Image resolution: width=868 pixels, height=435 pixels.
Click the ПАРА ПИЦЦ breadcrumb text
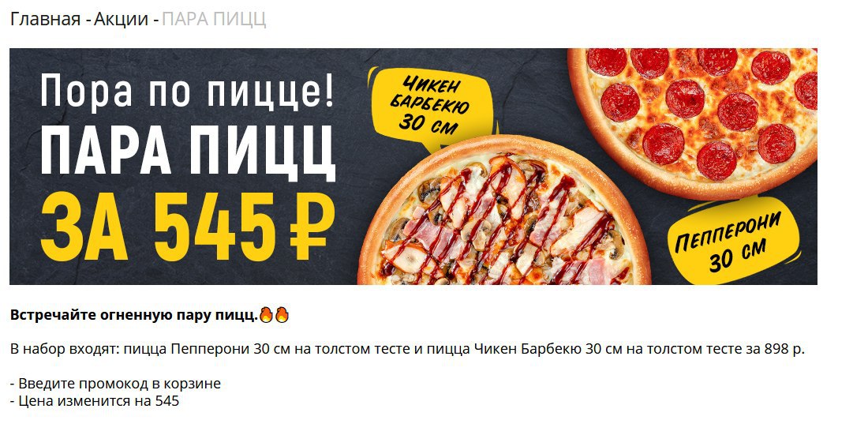pos(214,20)
